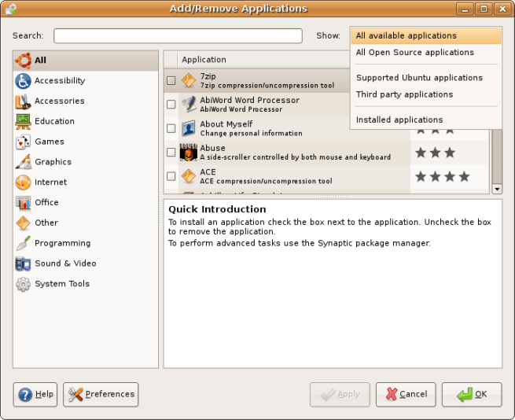Open the Help button
The width and height of the screenshot is (515, 420).
coord(35,394)
